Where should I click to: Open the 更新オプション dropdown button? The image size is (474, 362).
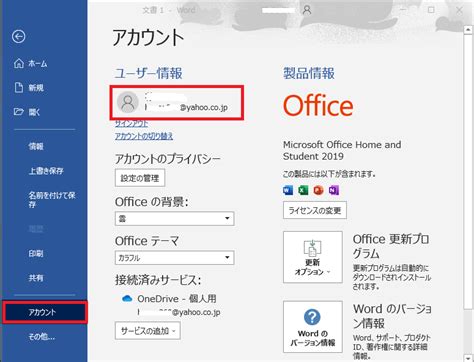click(x=313, y=257)
